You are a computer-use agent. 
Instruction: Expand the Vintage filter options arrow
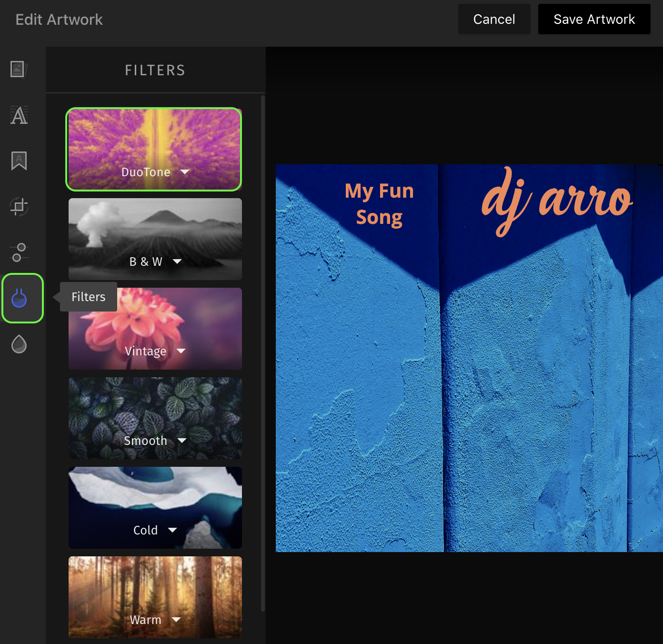[x=181, y=351]
